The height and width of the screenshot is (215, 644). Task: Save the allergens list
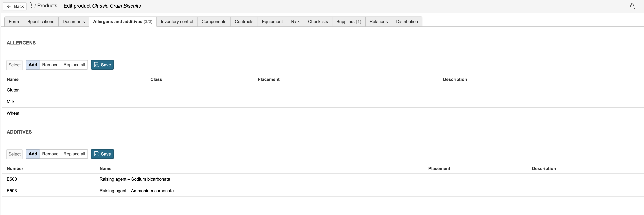click(x=102, y=65)
